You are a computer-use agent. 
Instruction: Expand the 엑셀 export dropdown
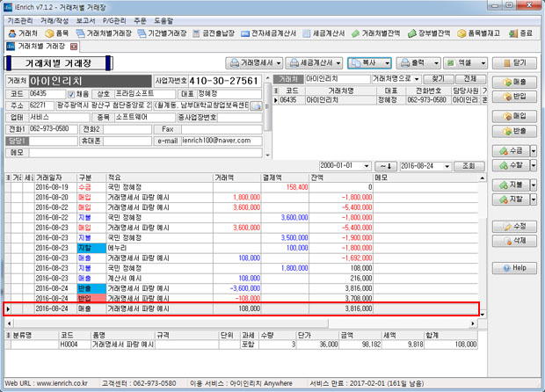click(x=482, y=63)
